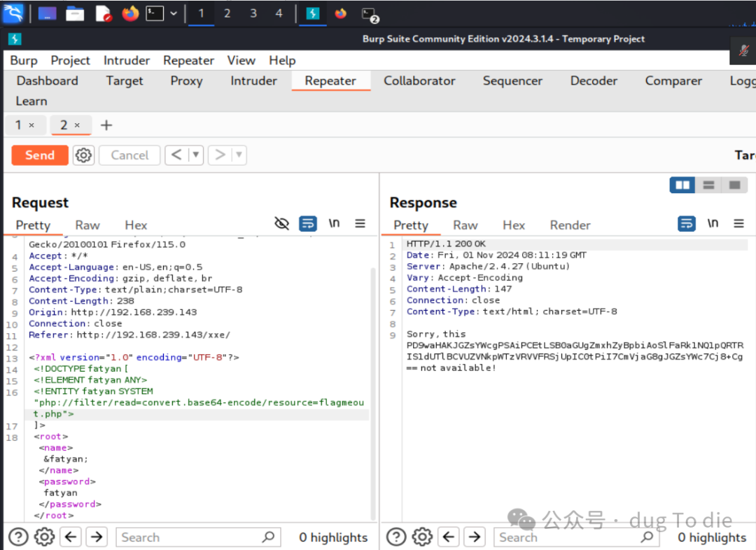Switch to workspace 2
Viewport: 756px width, 550px height.
[x=227, y=13]
